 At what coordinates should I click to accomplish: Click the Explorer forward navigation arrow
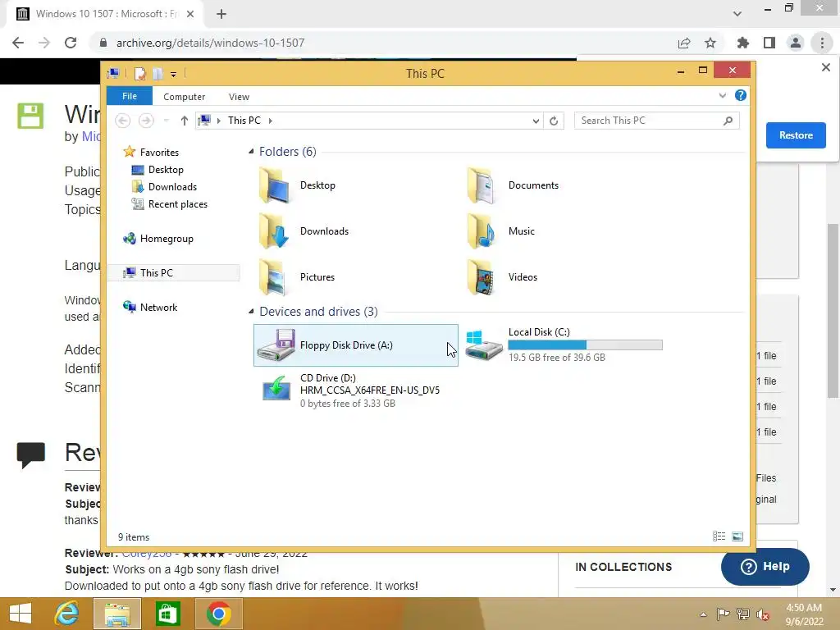tap(146, 121)
